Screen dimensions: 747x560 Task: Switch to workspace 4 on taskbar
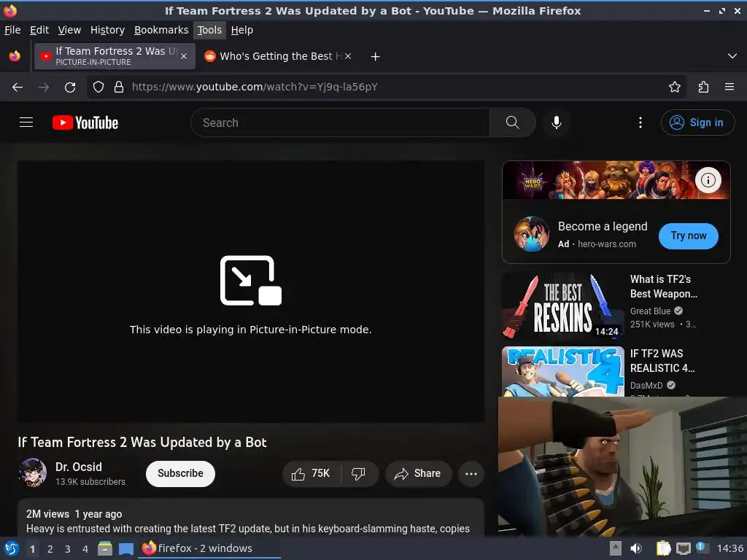tap(85, 549)
